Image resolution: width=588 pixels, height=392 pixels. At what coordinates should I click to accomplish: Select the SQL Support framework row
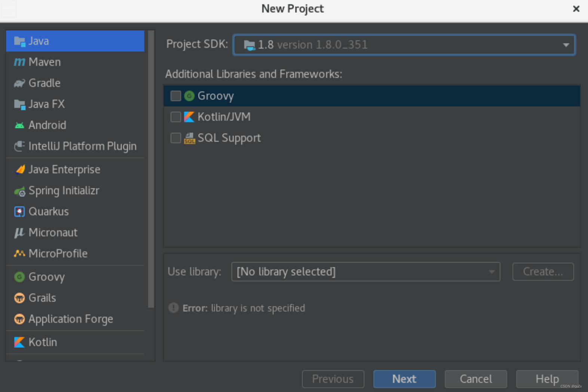coord(372,138)
